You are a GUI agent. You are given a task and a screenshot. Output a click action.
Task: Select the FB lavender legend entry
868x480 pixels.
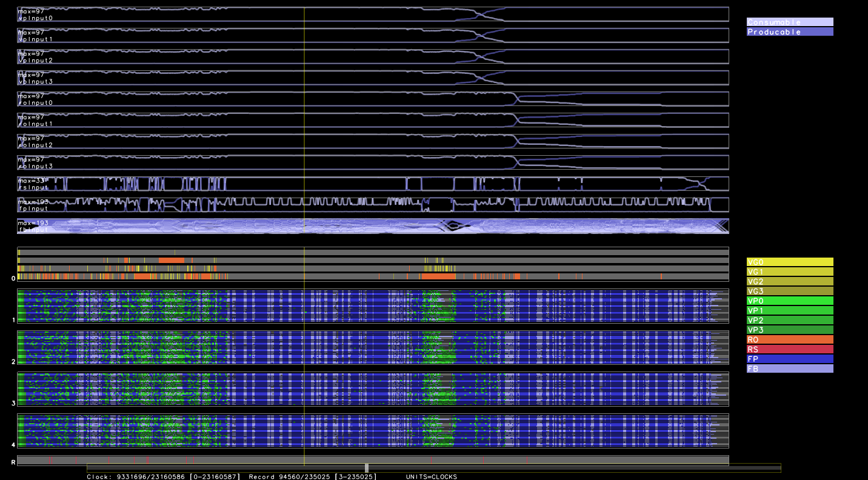coord(789,368)
